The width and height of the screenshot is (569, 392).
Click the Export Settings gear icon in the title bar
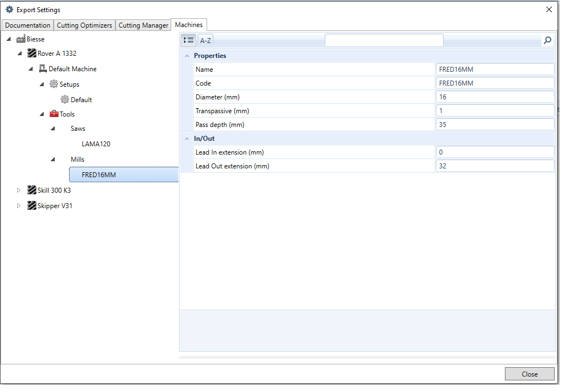tap(9, 10)
